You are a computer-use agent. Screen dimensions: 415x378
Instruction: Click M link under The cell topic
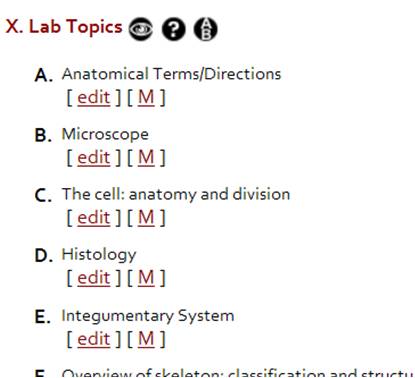coord(146,218)
